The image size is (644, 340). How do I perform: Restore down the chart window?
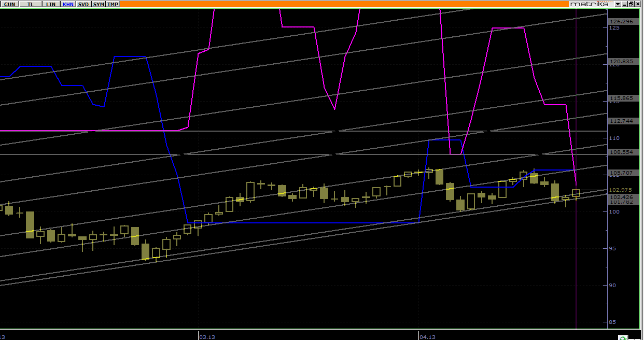[631, 4]
